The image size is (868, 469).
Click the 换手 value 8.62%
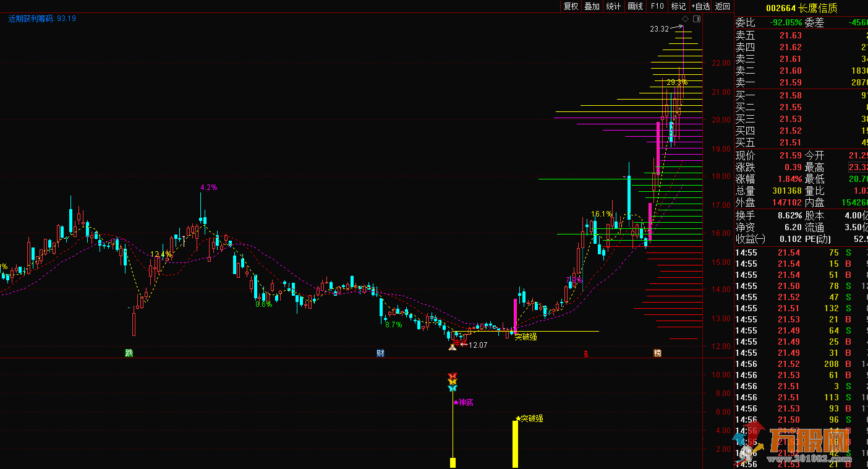coord(789,215)
